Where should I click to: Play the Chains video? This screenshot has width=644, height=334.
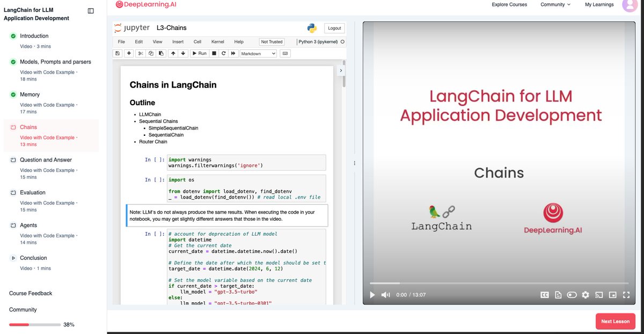[x=372, y=295]
